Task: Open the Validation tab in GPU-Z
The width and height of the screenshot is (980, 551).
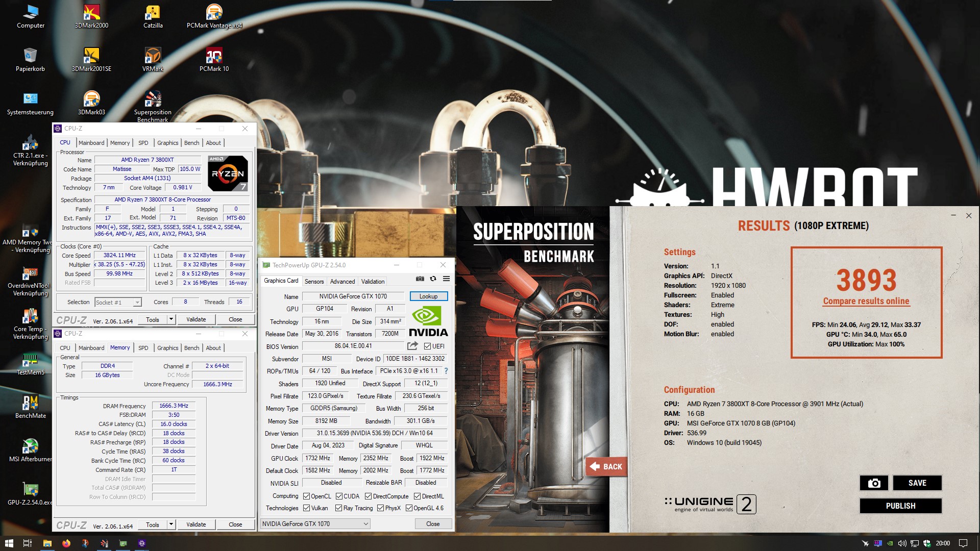Action: point(373,282)
